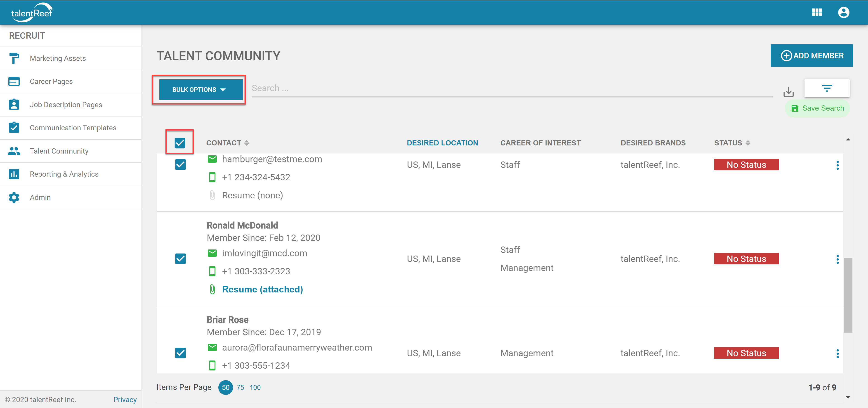
Task: Click the email imlovingit@mcd.com
Action: tap(264, 253)
